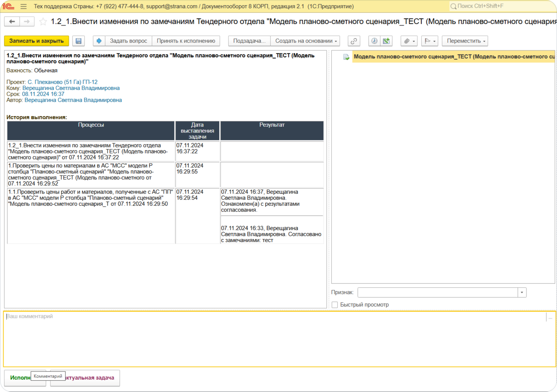Click the 1C logo icon
This screenshot has width=557, height=392.
(8, 6)
